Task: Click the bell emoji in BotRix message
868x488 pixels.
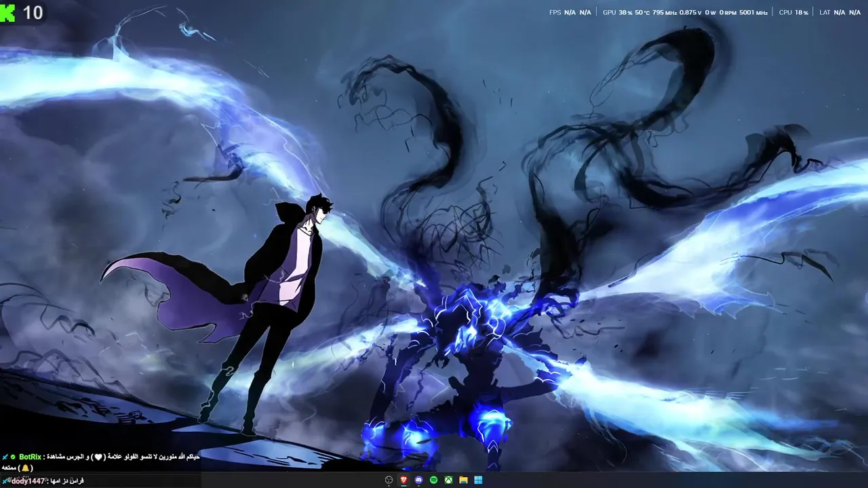Action: tap(25, 468)
